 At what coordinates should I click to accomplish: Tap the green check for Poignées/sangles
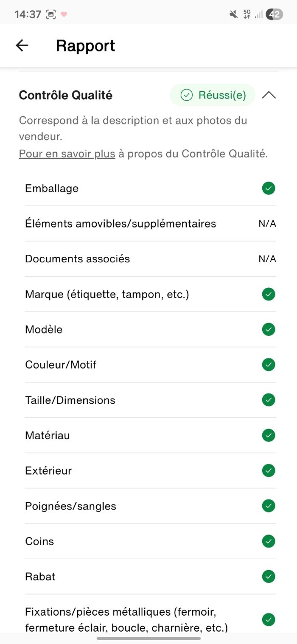tap(268, 506)
